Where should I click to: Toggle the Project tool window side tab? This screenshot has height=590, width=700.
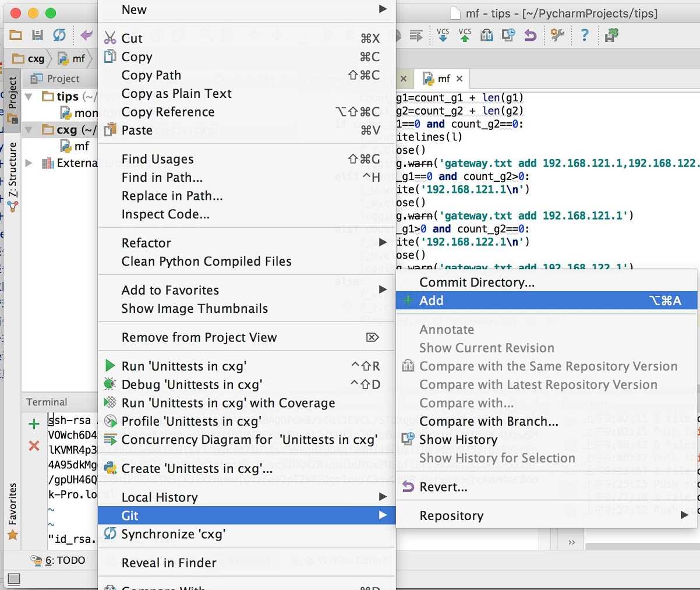click(12, 93)
